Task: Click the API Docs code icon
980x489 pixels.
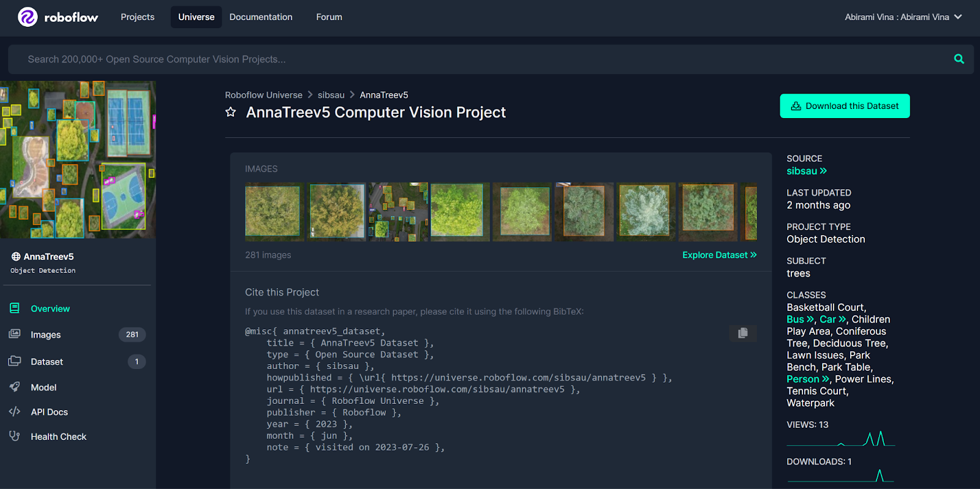Action: pyautogui.click(x=15, y=412)
